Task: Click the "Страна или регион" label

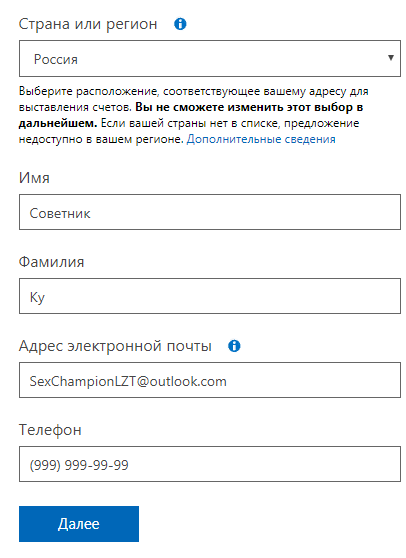Action: click(88, 24)
